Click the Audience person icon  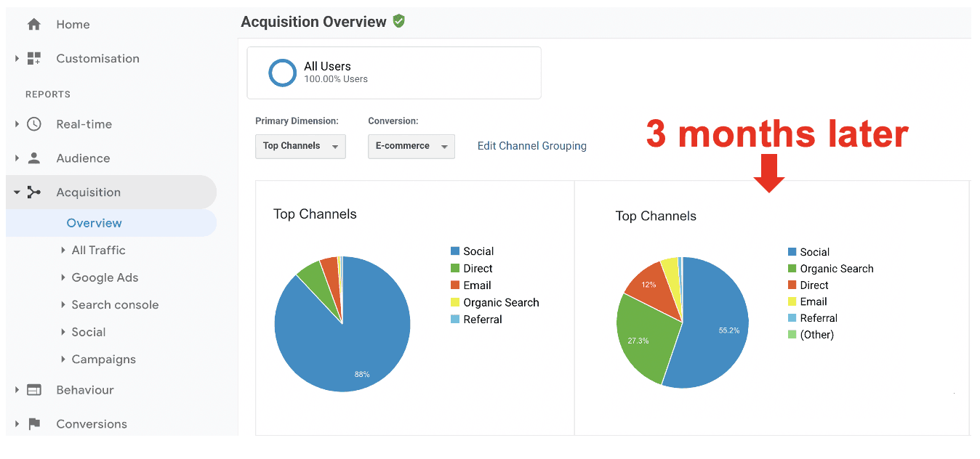click(34, 158)
